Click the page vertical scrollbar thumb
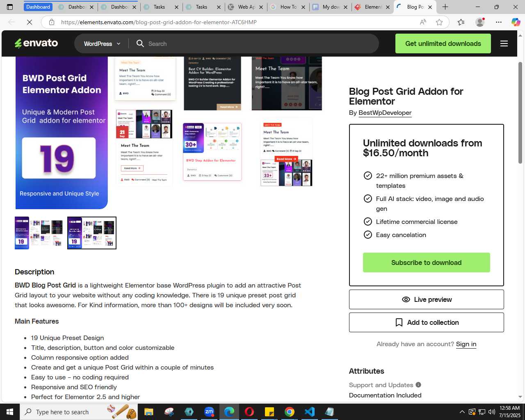The height and width of the screenshot is (420, 525). click(x=520, y=113)
